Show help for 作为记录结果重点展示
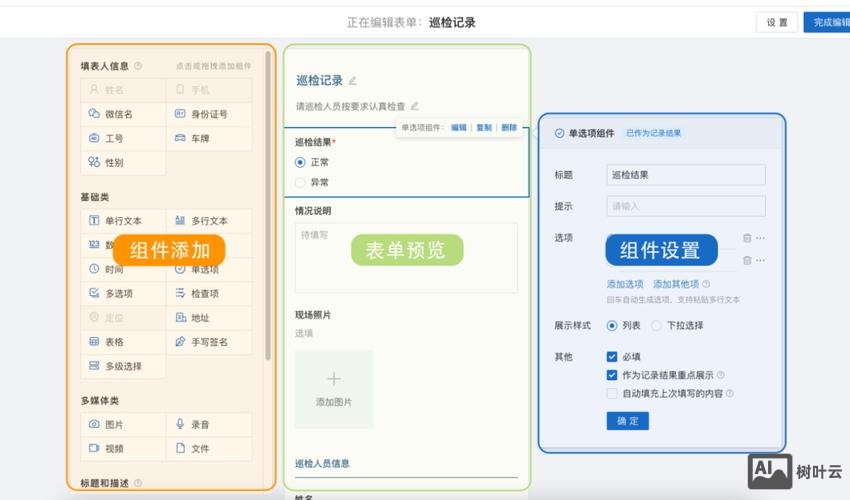This screenshot has height=500, width=850. click(x=720, y=375)
